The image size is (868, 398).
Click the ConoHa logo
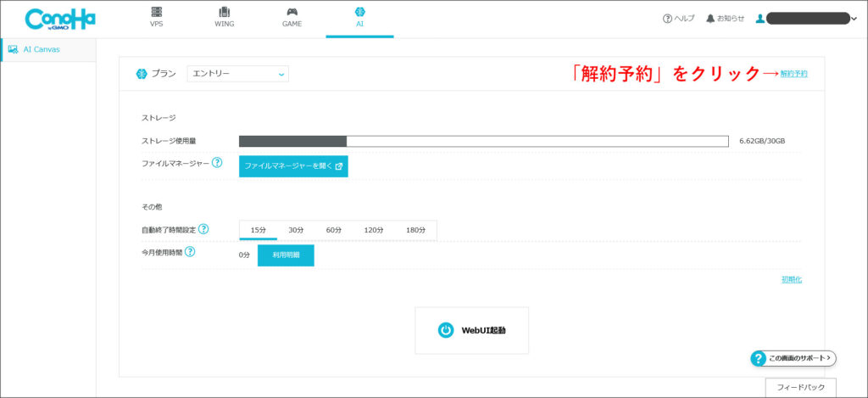60,19
